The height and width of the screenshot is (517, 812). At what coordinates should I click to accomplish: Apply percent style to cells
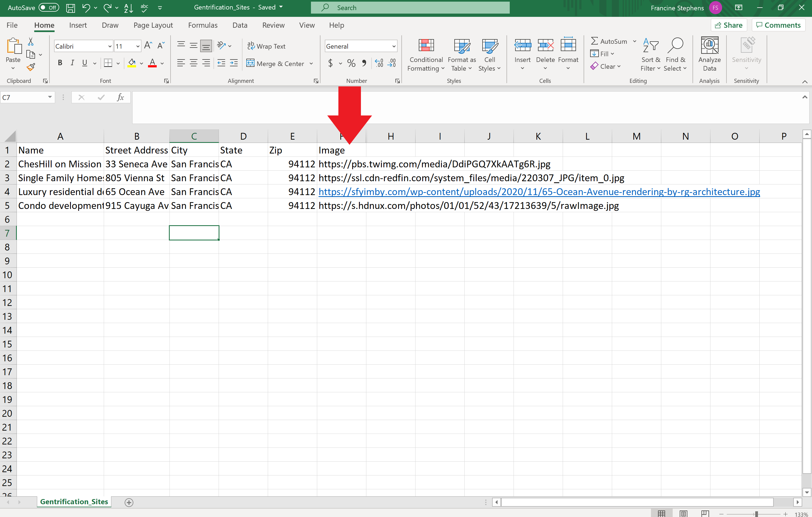tap(351, 63)
